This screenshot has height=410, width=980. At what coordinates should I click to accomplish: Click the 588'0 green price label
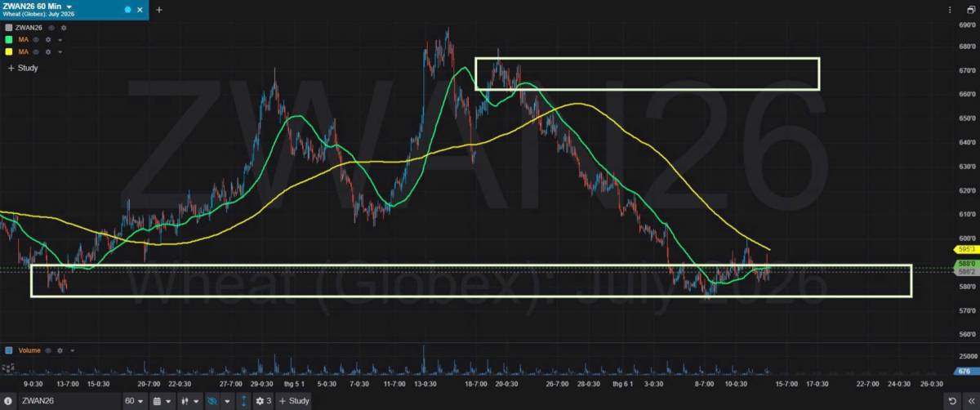coord(967,264)
